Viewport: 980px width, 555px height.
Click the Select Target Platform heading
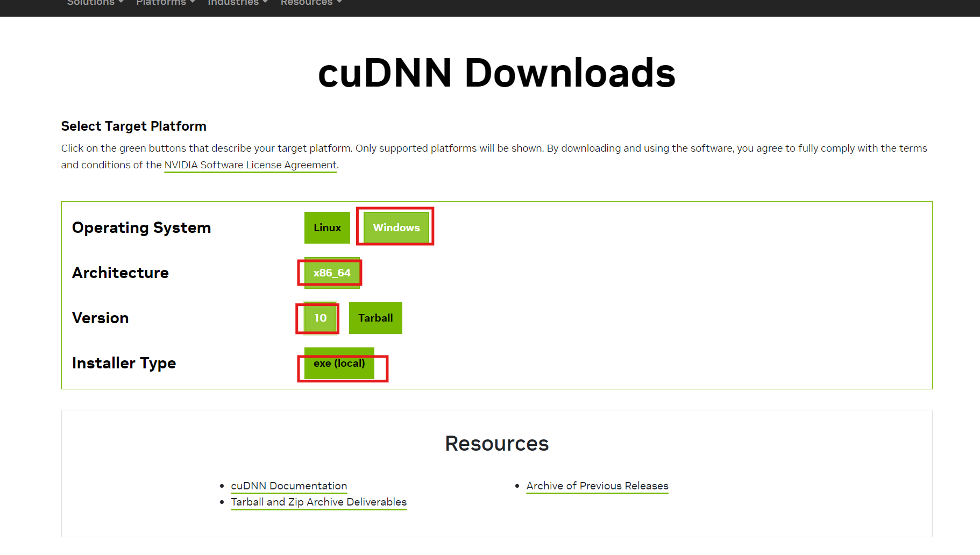(134, 126)
